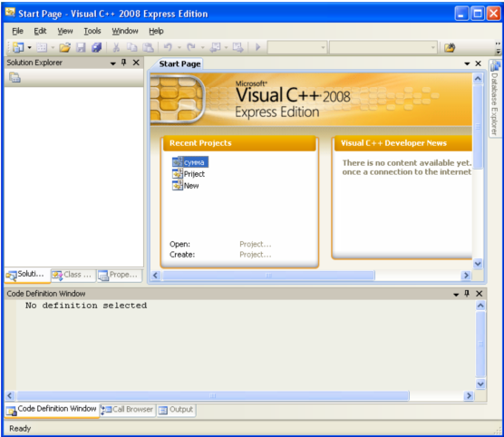Click the Undo arrow icon
The width and height of the screenshot is (504, 437).
pyautogui.click(x=168, y=47)
